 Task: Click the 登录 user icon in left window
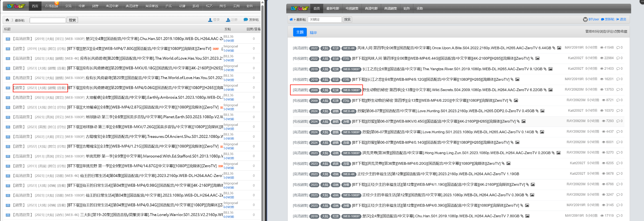[210, 20]
